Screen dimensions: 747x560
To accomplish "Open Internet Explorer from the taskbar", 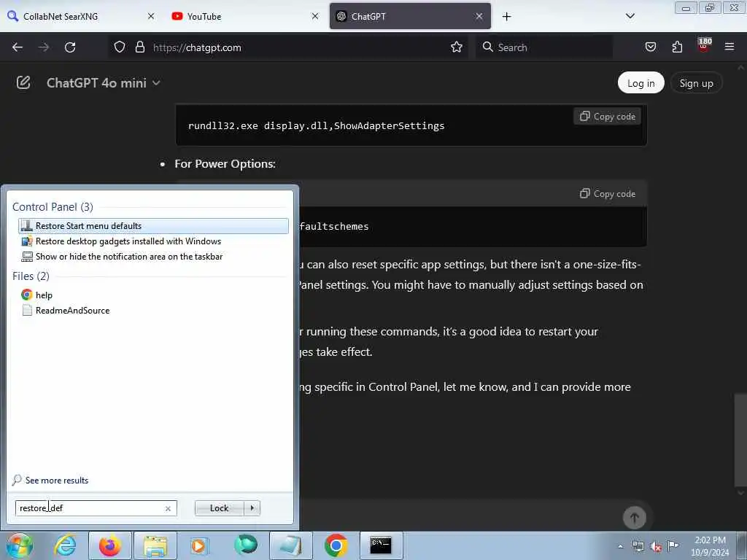I will [65, 545].
